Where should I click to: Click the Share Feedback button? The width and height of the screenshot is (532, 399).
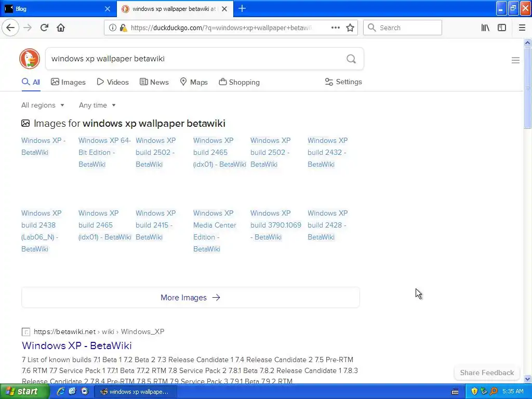pos(487,373)
